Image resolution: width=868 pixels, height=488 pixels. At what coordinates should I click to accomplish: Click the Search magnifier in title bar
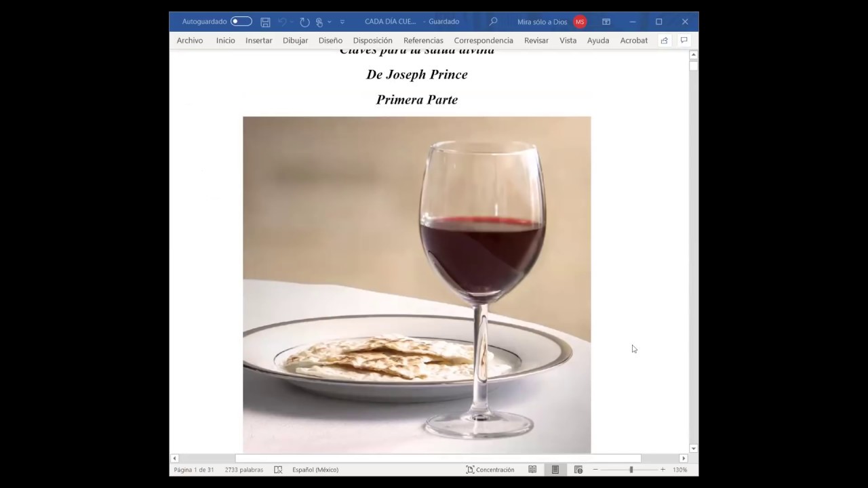(x=494, y=22)
